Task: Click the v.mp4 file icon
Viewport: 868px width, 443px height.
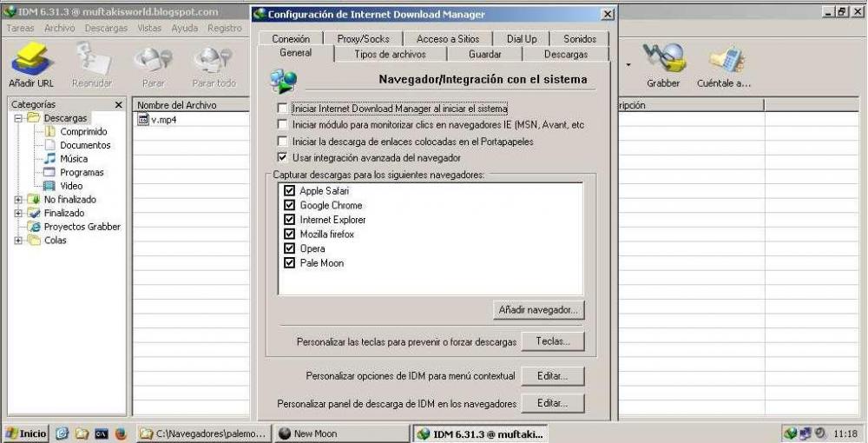Action: pyautogui.click(x=143, y=120)
